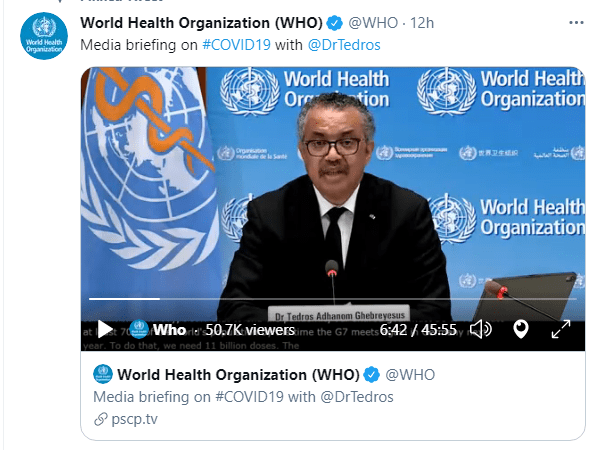Click the small WHO avatar in card

click(x=103, y=374)
